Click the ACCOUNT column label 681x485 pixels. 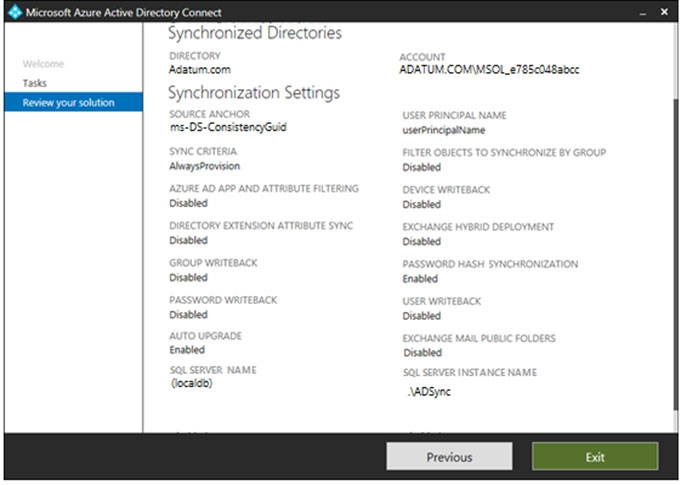422,57
